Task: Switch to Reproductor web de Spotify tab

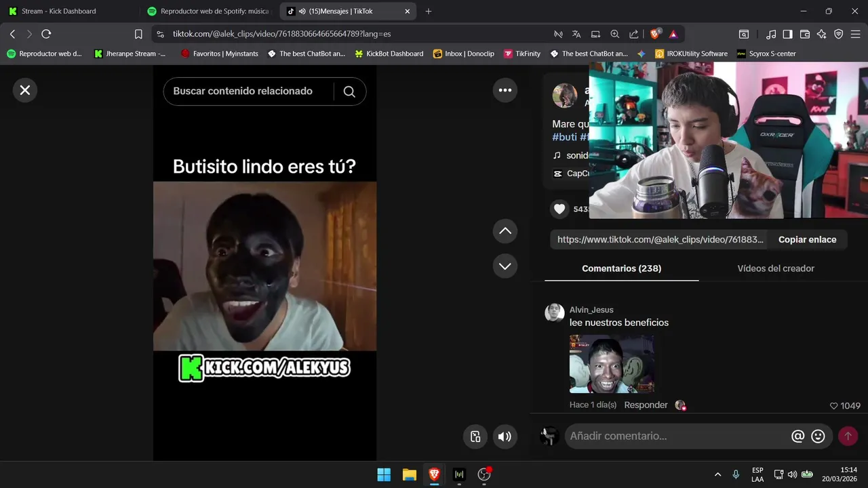Action: pos(209,12)
